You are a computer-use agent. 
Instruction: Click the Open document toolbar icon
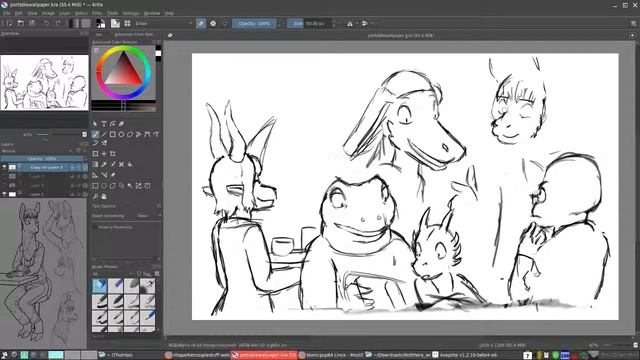(x=21, y=24)
